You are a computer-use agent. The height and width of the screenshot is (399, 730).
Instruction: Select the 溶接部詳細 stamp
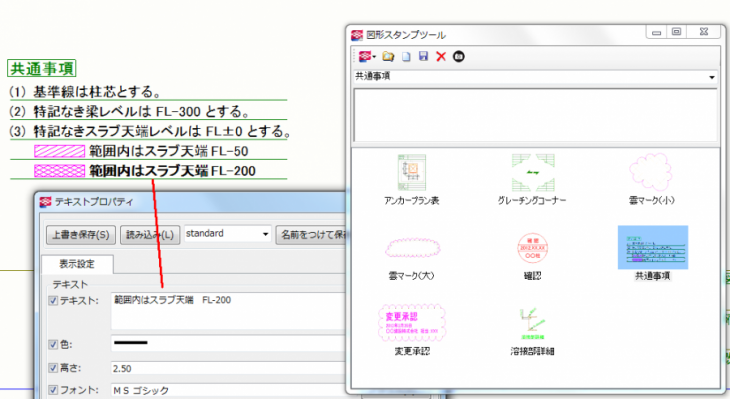[532, 331]
